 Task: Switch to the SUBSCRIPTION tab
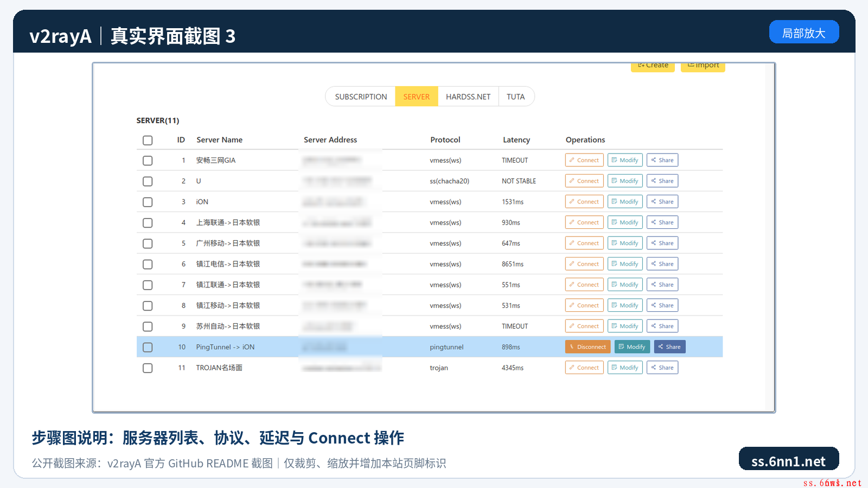click(361, 97)
